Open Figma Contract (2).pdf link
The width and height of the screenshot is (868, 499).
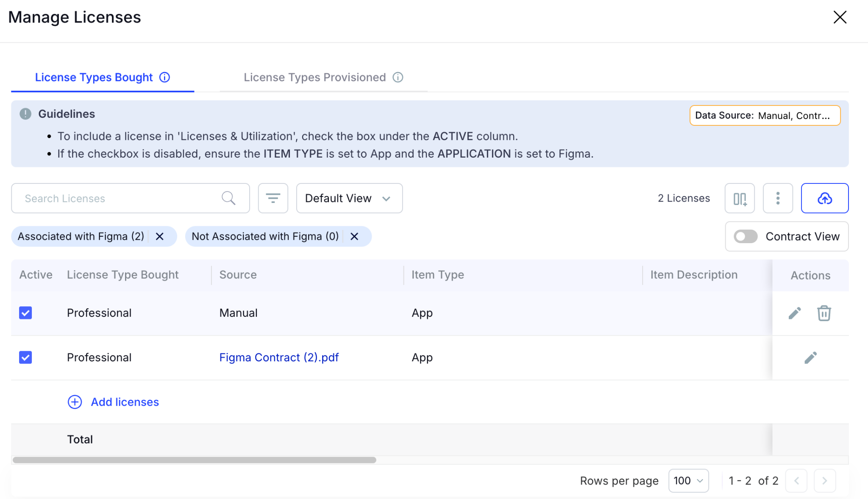(279, 358)
